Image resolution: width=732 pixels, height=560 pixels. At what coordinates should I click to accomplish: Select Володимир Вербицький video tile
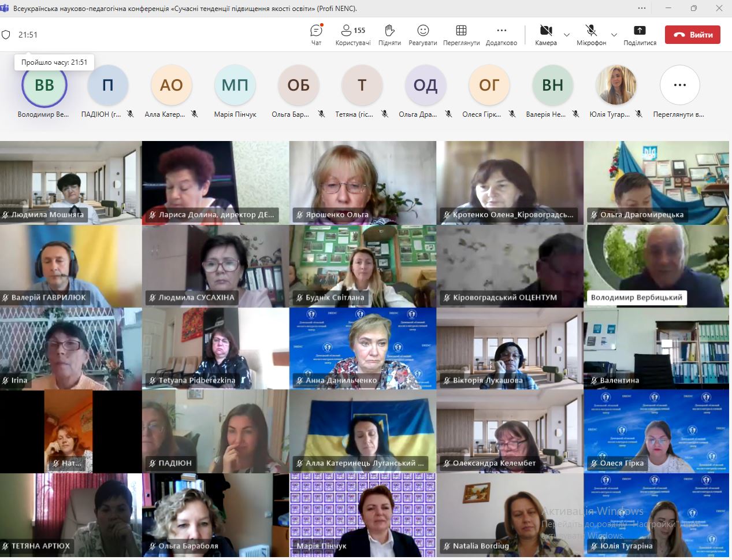pos(657,266)
